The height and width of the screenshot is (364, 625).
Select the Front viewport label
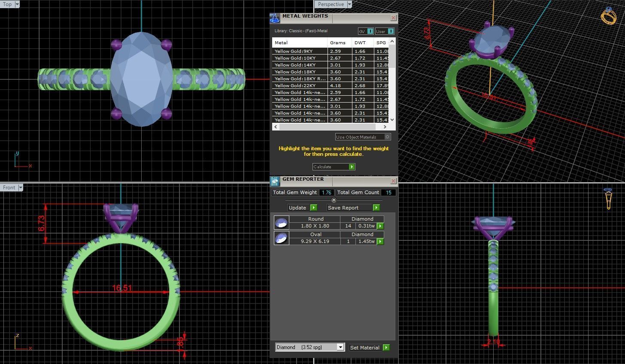(9, 188)
